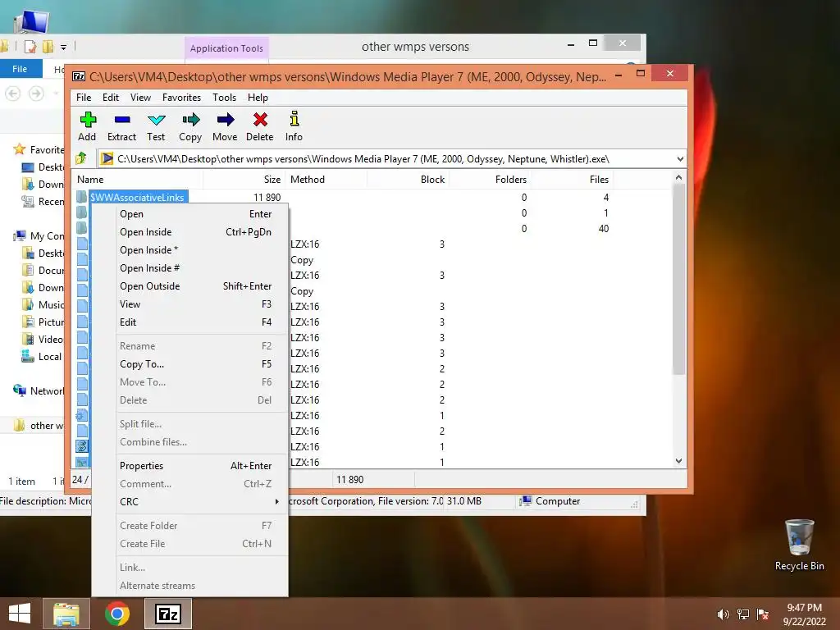Click the red Delete toolbar icon
This screenshot has height=630, width=840.
[x=260, y=126]
